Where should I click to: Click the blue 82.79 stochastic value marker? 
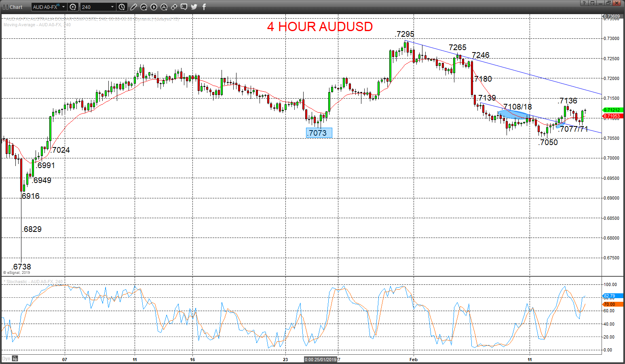pyautogui.click(x=613, y=296)
